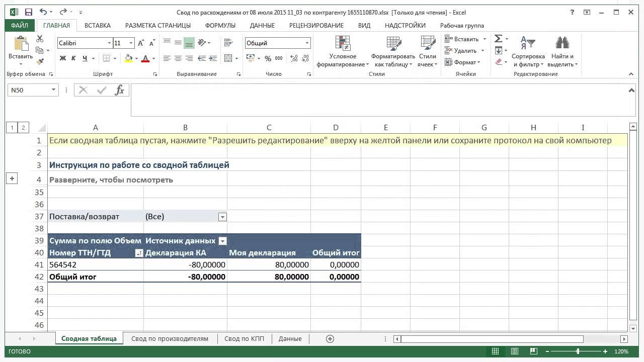This screenshot has height=362, width=644.
Task: Click the Insert Function fx icon
Action: [120, 90]
